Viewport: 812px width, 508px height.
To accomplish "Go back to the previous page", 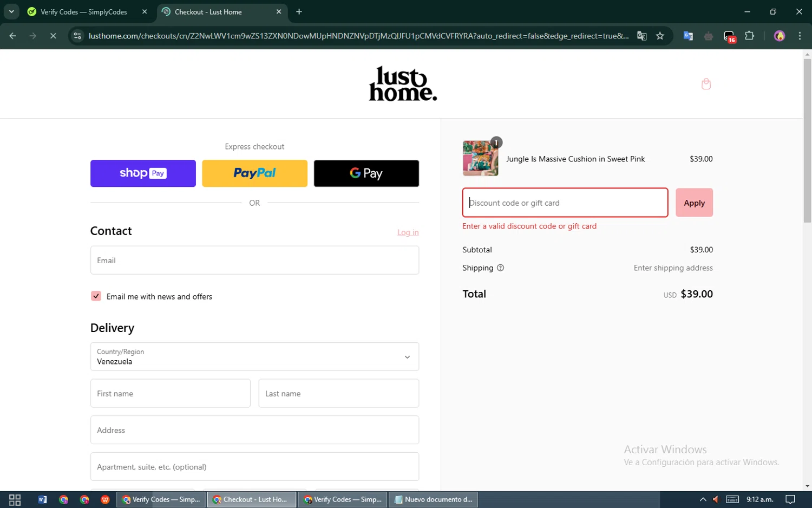I will tap(13, 36).
